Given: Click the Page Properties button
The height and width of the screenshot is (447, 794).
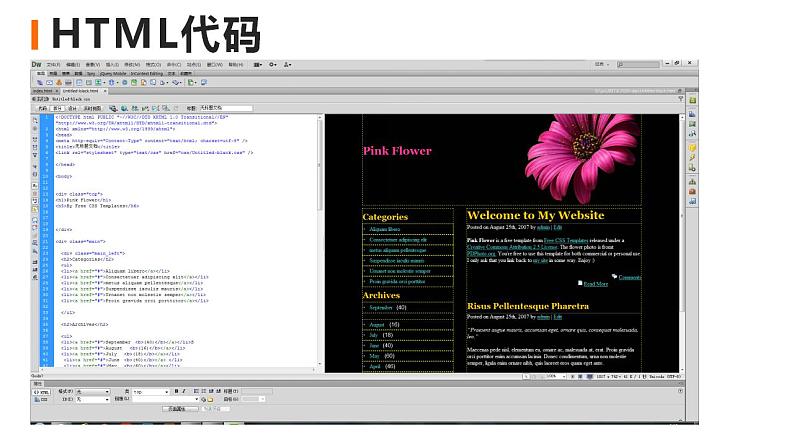Looking at the screenshot, I should click(181, 408).
